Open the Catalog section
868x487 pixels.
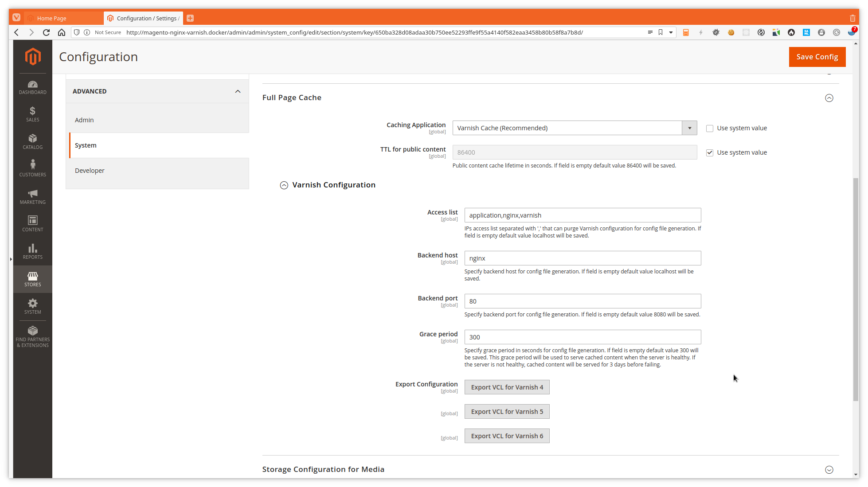(x=32, y=142)
